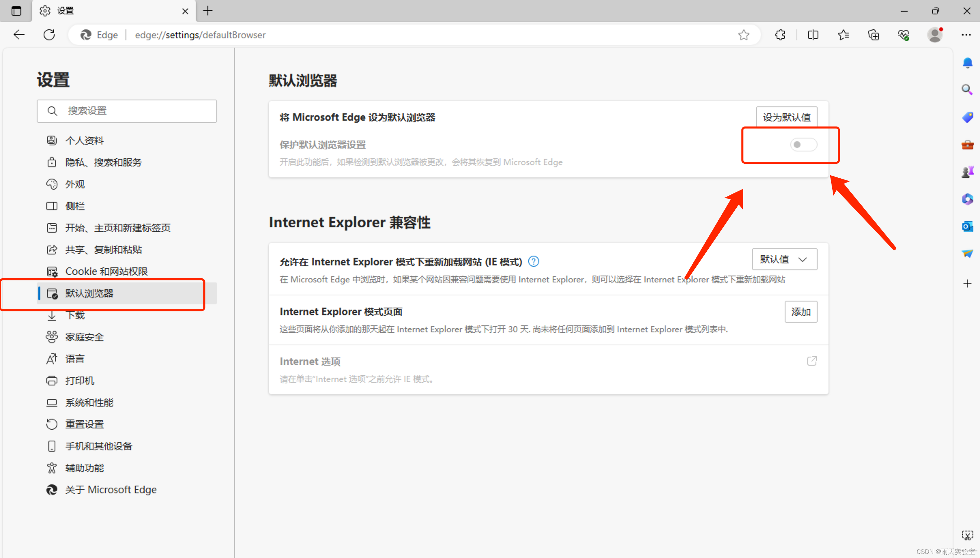The image size is (980, 558).
Task: Click the 搜索设置 search field
Action: tap(127, 111)
